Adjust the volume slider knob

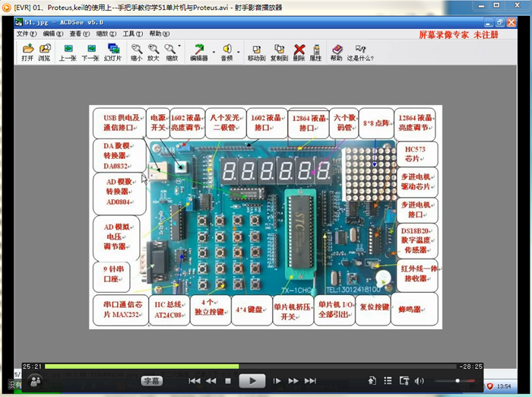point(458,381)
